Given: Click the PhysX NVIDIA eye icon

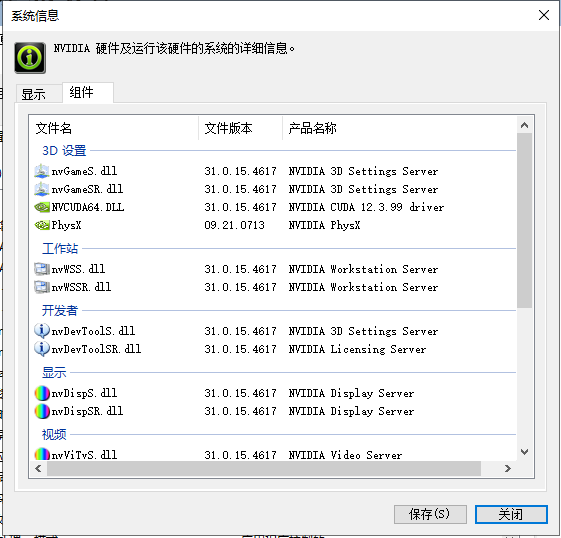Looking at the screenshot, I should coord(42,225).
